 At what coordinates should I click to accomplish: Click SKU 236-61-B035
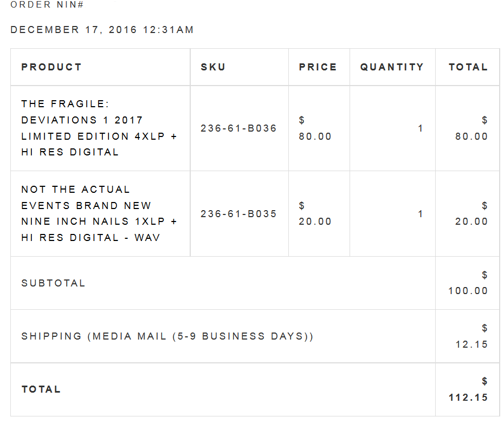238,214
